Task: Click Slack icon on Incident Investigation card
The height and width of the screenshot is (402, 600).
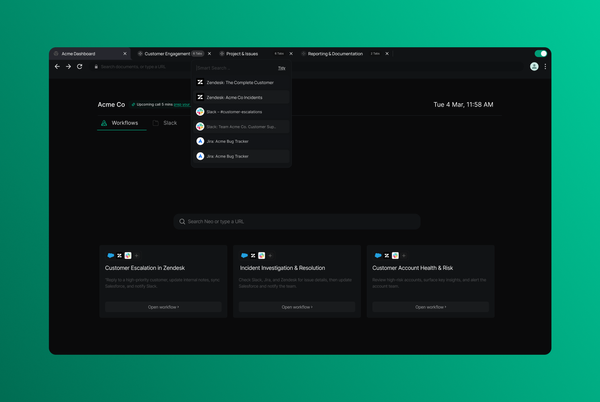Action: (x=262, y=256)
